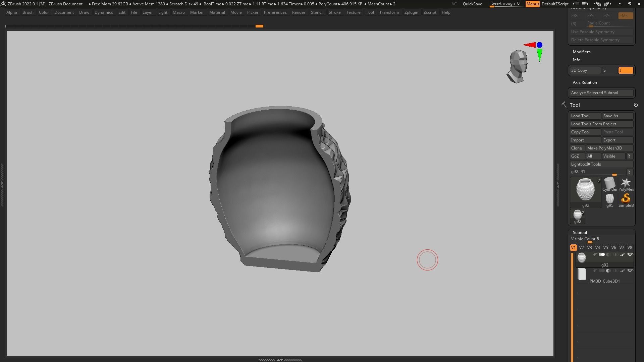Click the orange timeline marker above viewport
This screenshot has height=362, width=644.
coord(259,26)
